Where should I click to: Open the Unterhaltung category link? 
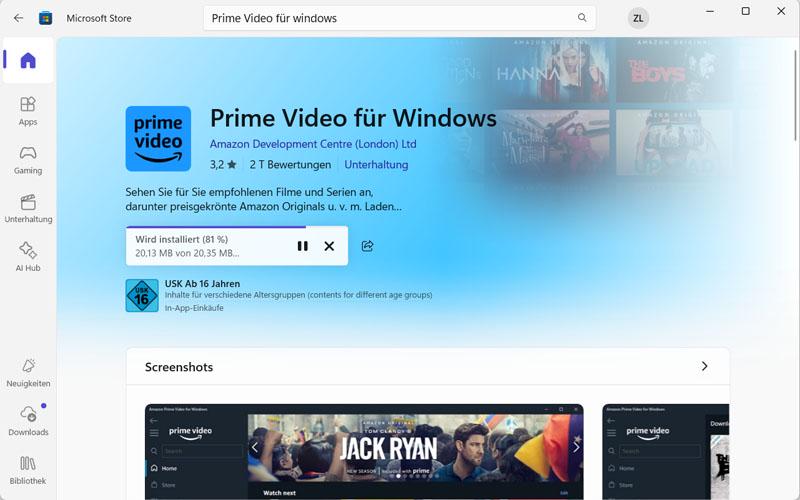pos(376,165)
